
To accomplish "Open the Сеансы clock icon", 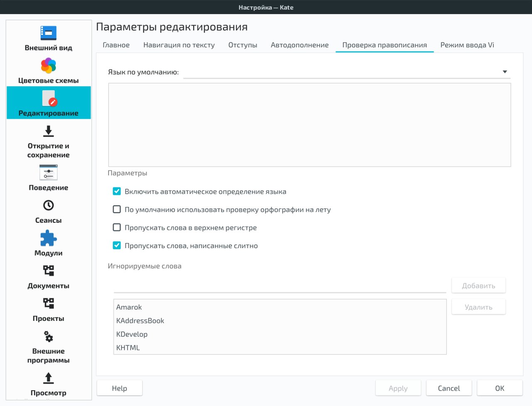I will pyautogui.click(x=48, y=205).
